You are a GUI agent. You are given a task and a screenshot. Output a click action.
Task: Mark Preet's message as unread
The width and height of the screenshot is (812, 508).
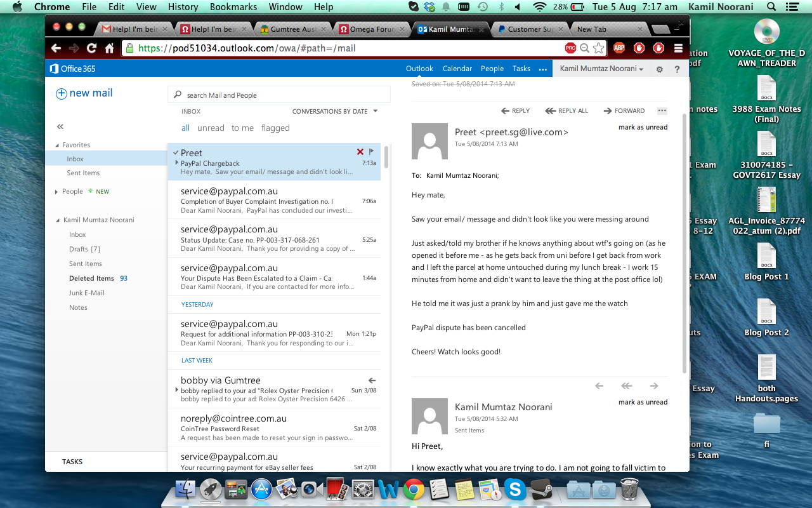tap(643, 127)
